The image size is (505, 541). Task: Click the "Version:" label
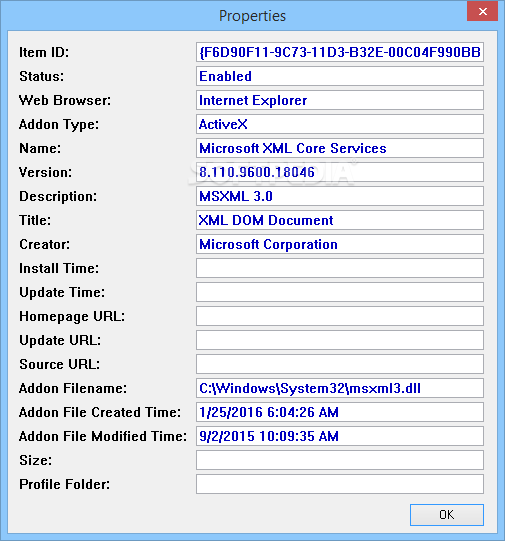tap(46, 172)
